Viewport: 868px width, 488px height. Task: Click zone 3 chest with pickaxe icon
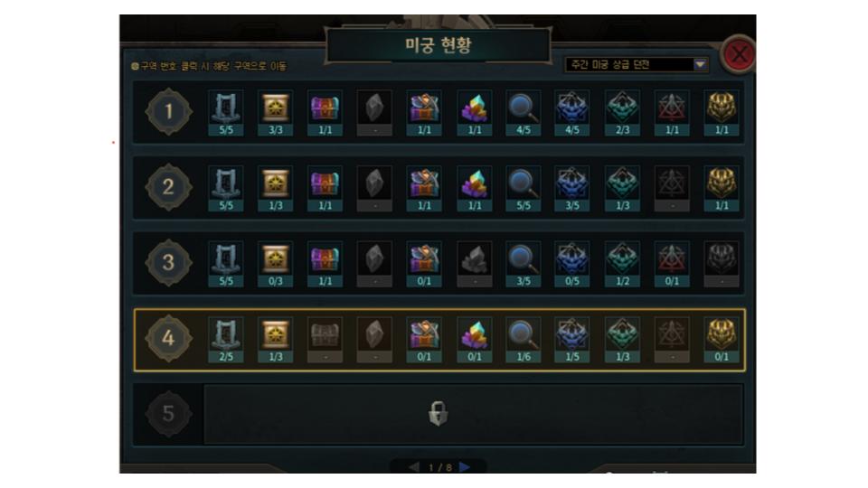[x=424, y=265]
